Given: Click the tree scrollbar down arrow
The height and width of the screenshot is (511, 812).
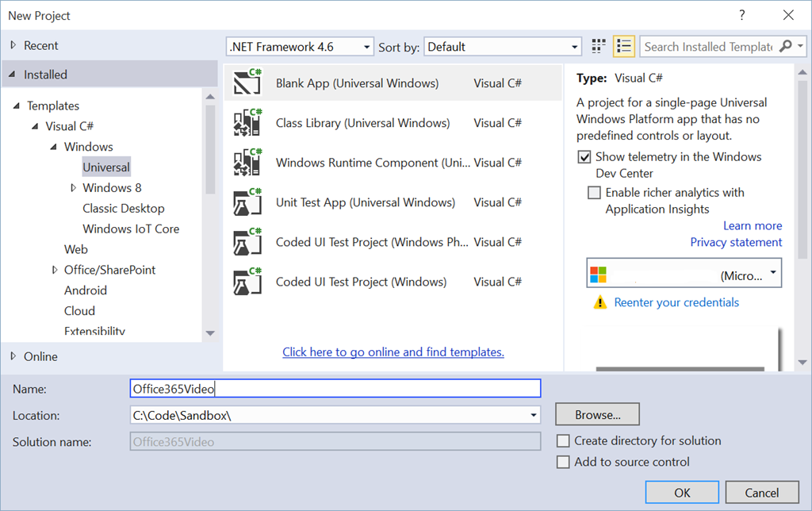Looking at the screenshot, I should (x=209, y=332).
